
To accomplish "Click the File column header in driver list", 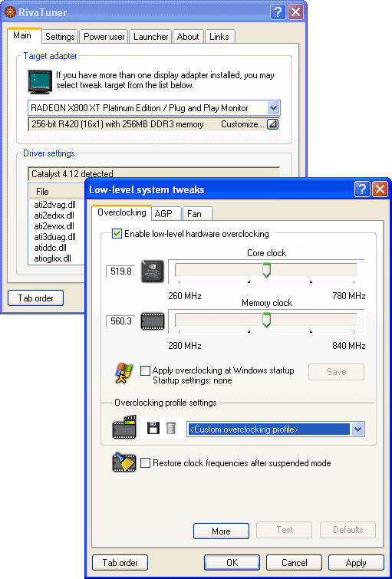I will click(57, 192).
